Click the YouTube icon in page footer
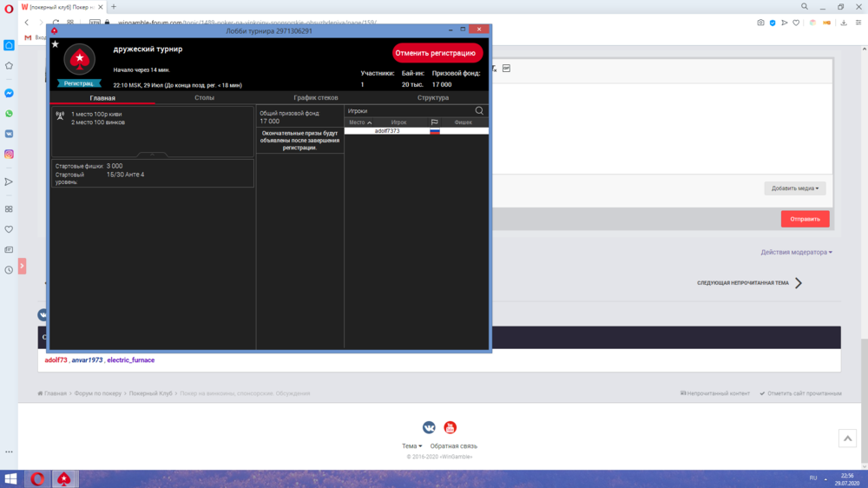The image size is (868, 488). (x=450, y=427)
